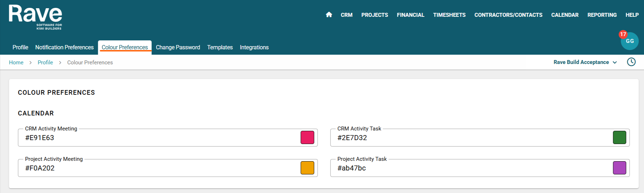Click the CRM Activity Meeting hex field
The height and width of the screenshot is (193, 644).
157,138
